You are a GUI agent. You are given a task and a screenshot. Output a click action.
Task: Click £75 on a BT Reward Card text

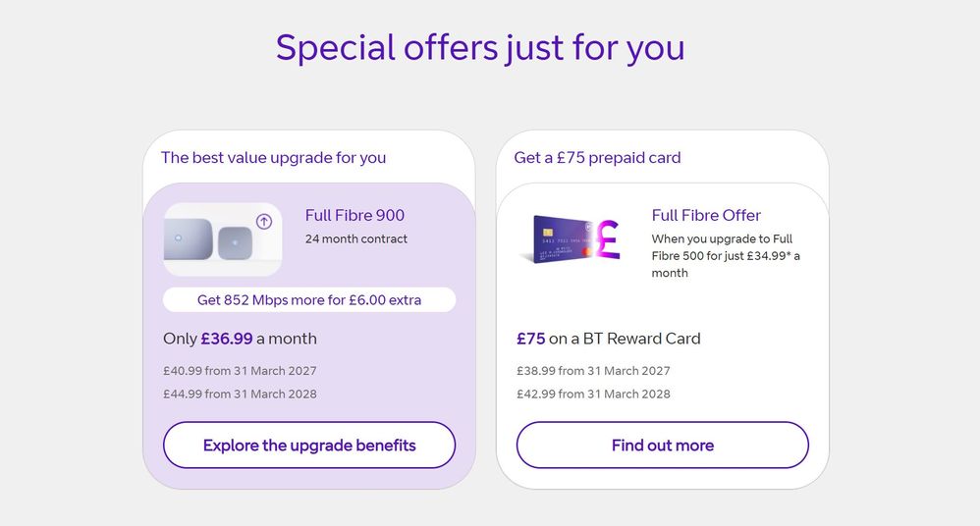point(608,339)
